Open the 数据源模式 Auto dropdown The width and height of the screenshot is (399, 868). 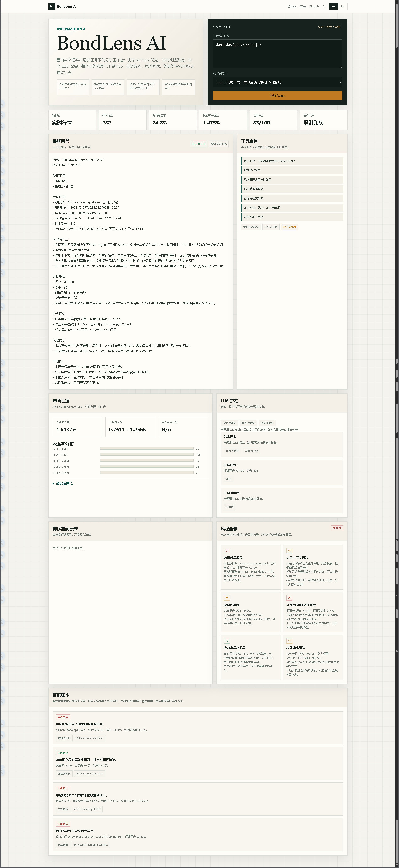point(277,82)
